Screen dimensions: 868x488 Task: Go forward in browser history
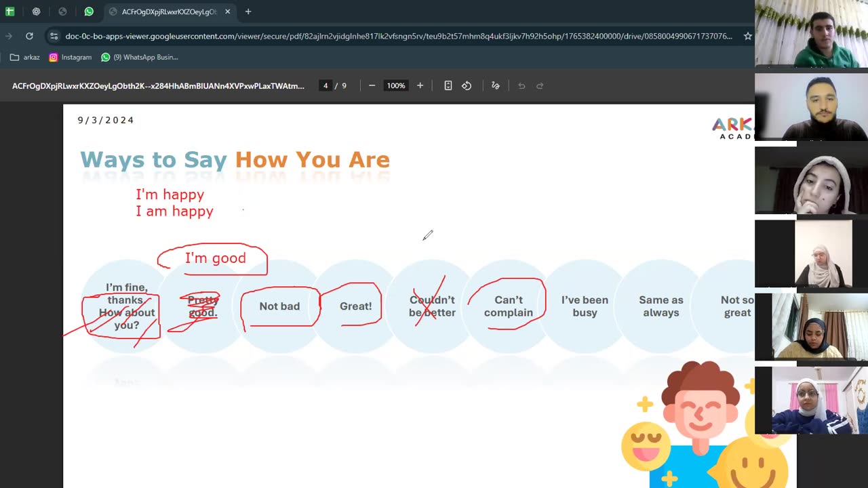pyautogui.click(x=9, y=36)
